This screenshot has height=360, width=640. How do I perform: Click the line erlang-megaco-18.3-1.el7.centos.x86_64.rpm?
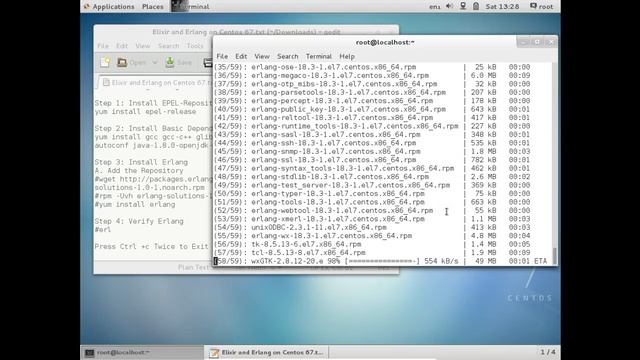340,76
